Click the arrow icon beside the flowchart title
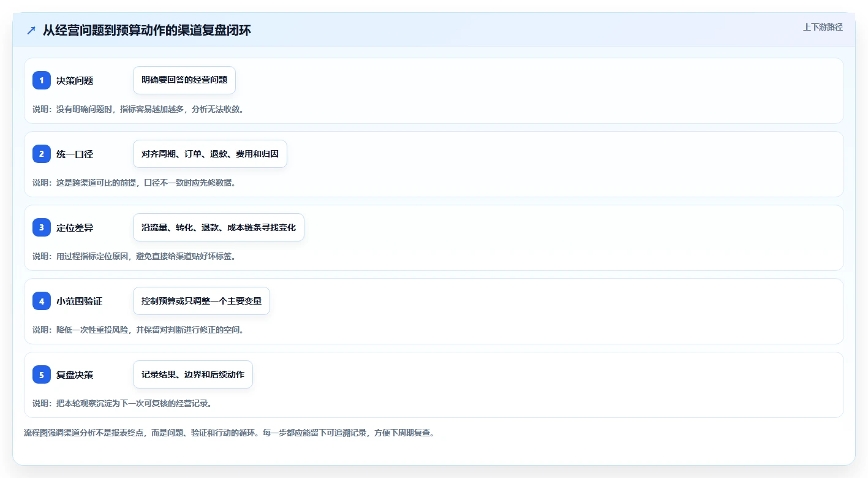 point(31,30)
